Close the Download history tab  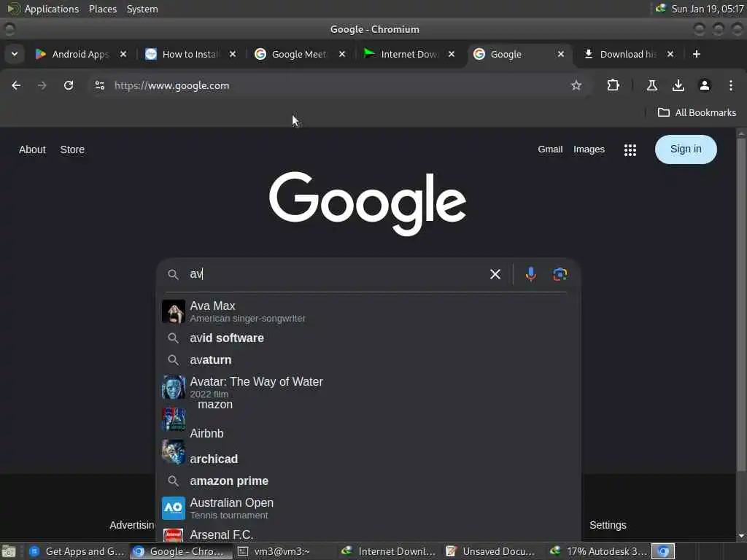(670, 54)
